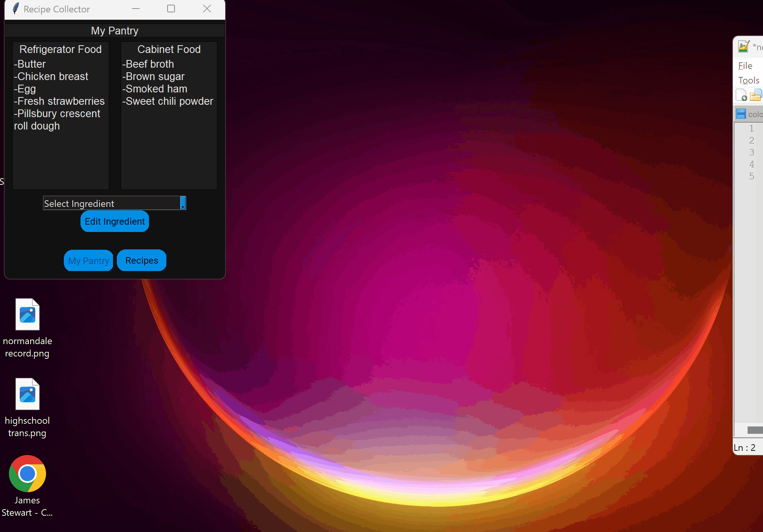This screenshot has width=763, height=532.
Task: Maximize the Recipe Collector window
Action: click(171, 9)
